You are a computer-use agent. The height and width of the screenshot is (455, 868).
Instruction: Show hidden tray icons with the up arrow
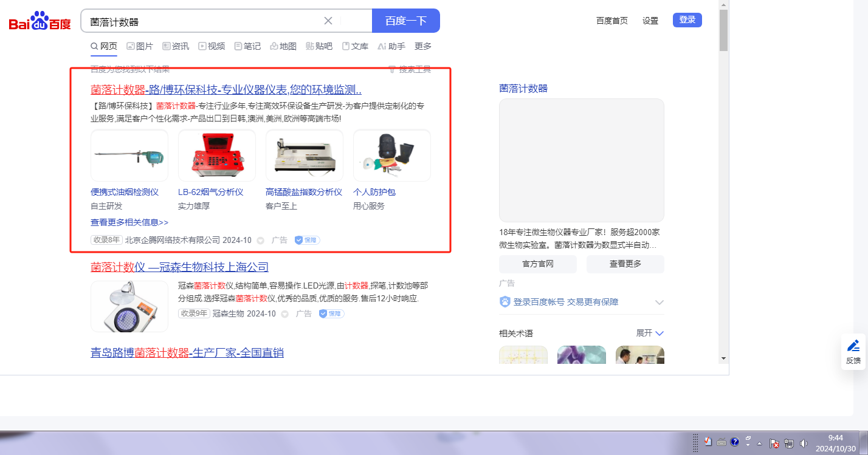(x=759, y=443)
